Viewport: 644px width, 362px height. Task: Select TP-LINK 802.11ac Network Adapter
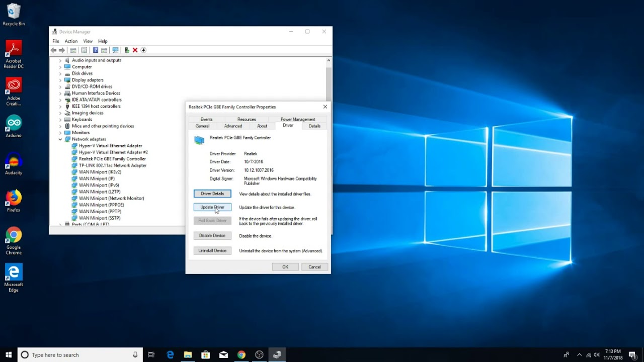(113, 165)
